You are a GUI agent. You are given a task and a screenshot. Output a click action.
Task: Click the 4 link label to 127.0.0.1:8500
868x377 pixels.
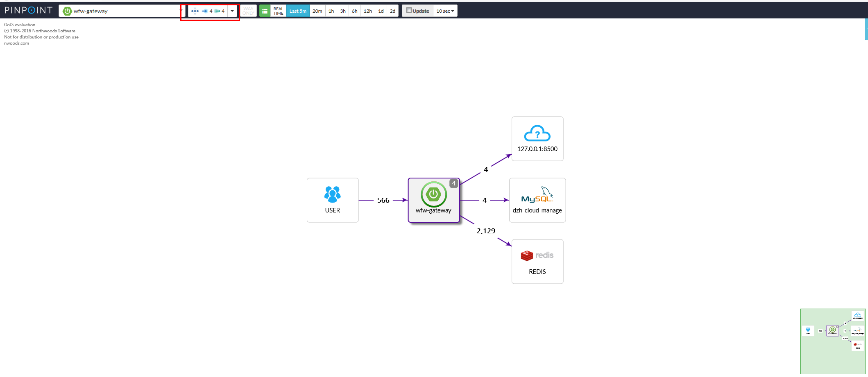coord(486,169)
